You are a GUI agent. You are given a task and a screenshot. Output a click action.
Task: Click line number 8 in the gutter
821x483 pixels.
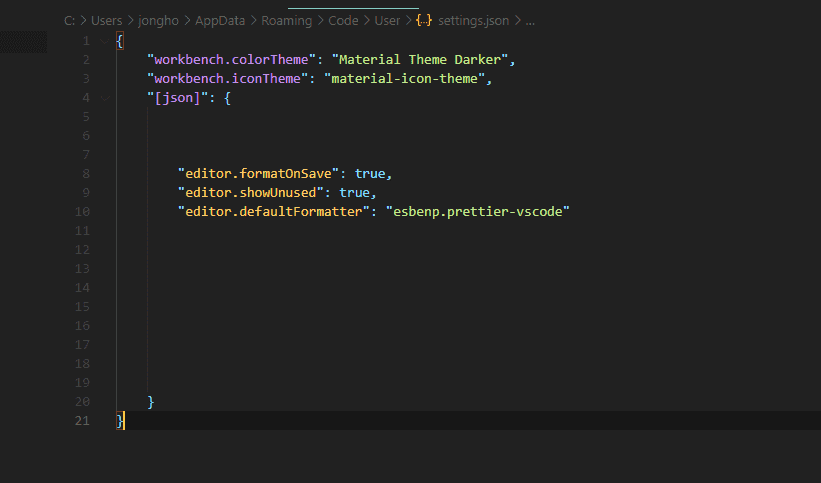coord(86,173)
